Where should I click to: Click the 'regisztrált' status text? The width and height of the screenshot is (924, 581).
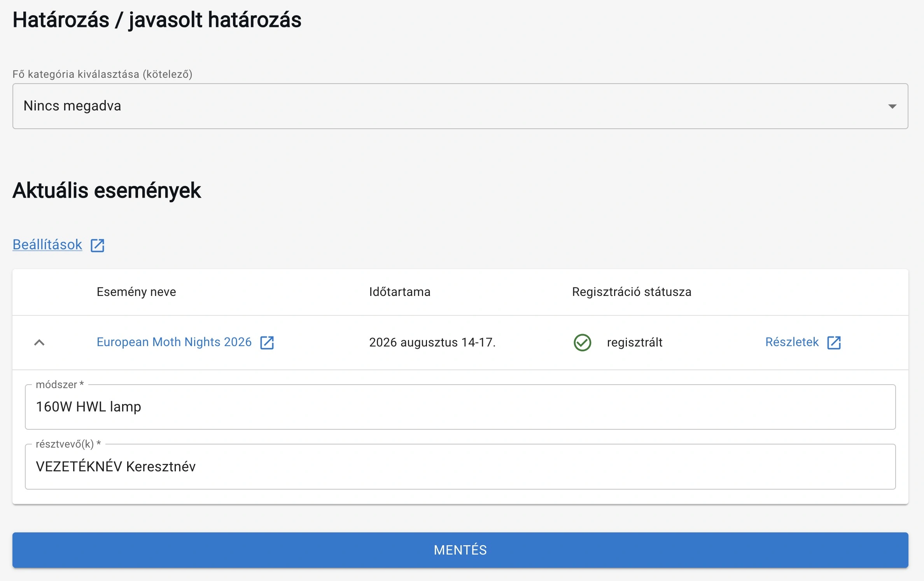635,342
